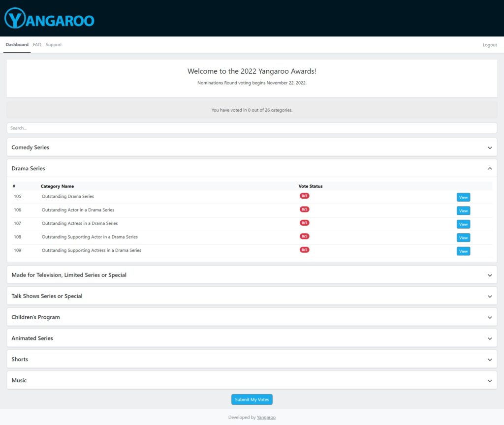Expand the Children's Program chevron
The width and height of the screenshot is (504, 425).
(489, 317)
